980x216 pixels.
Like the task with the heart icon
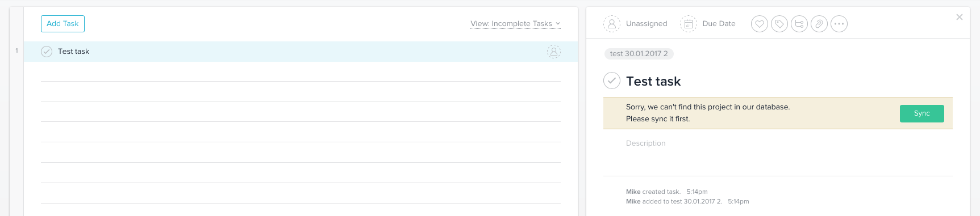[x=760, y=24]
